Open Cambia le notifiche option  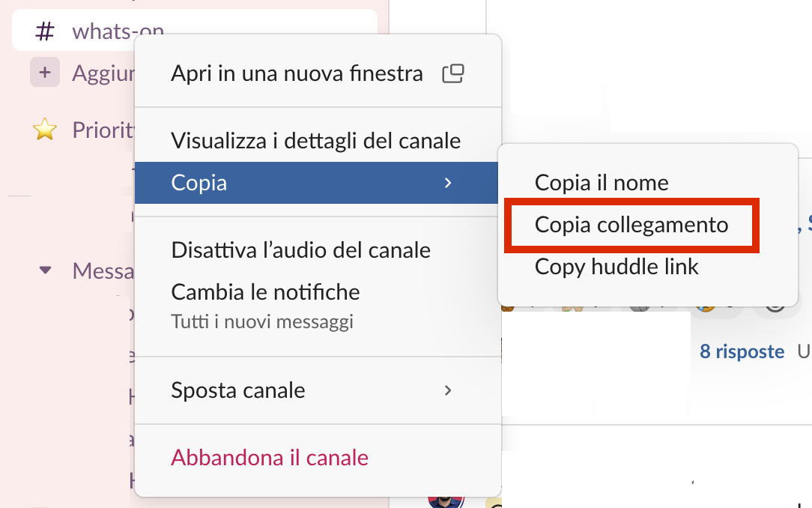click(x=265, y=291)
